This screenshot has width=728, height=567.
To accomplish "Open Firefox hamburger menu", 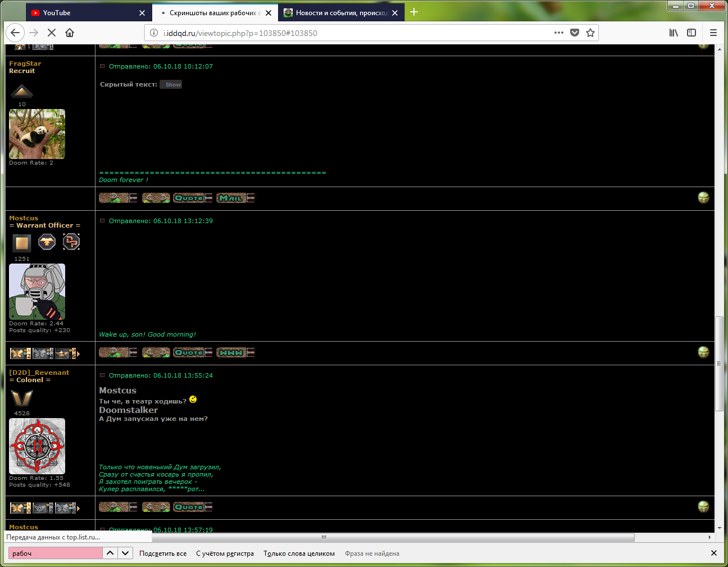I will coord(713,33).
